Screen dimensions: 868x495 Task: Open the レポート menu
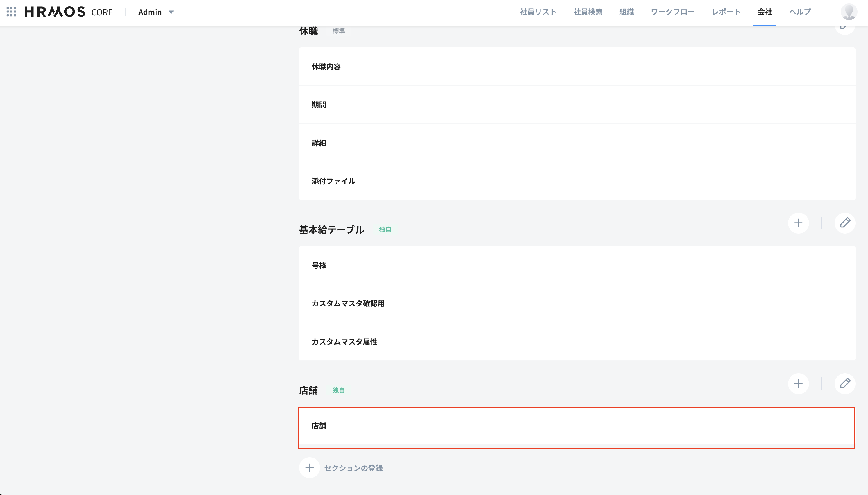(x=726, y=12)
